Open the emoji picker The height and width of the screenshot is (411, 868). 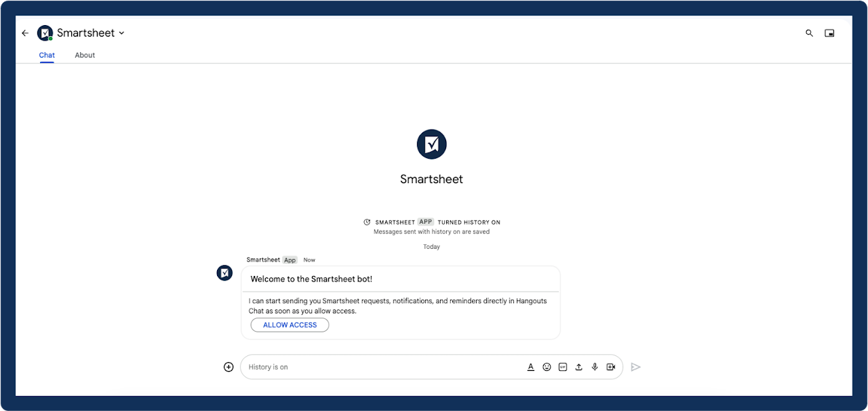(547, 367)
